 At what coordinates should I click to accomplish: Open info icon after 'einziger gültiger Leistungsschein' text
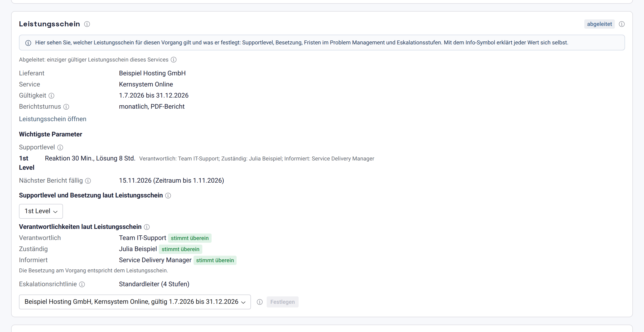173,60
